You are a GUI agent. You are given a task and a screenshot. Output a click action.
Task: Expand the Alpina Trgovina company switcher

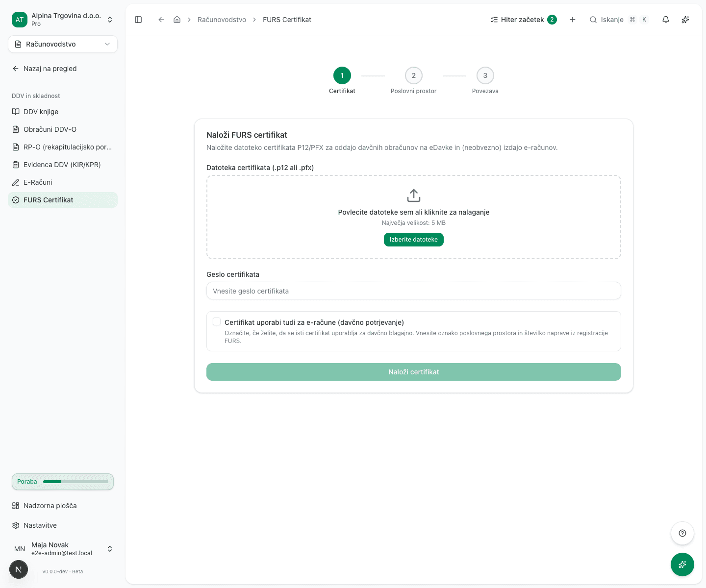coord(63,20)
